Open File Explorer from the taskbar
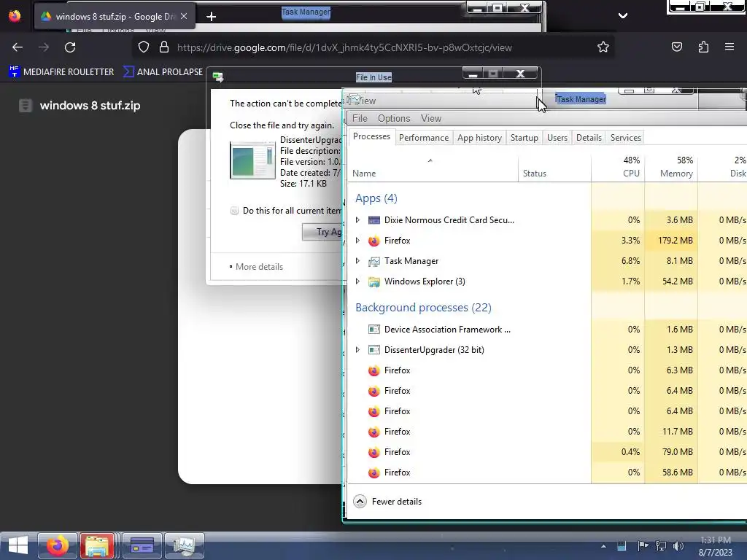Screen dimensions: 747x560 (97, 545)
